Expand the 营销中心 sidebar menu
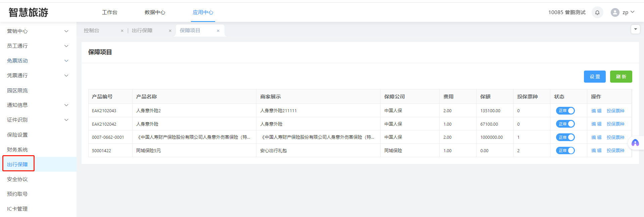644x217 pixels. tap(66, 31)
